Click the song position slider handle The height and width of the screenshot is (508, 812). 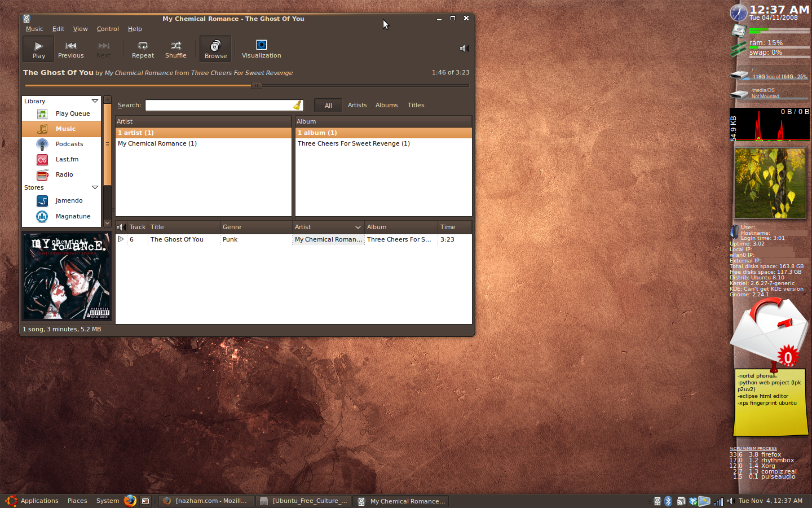256,86
